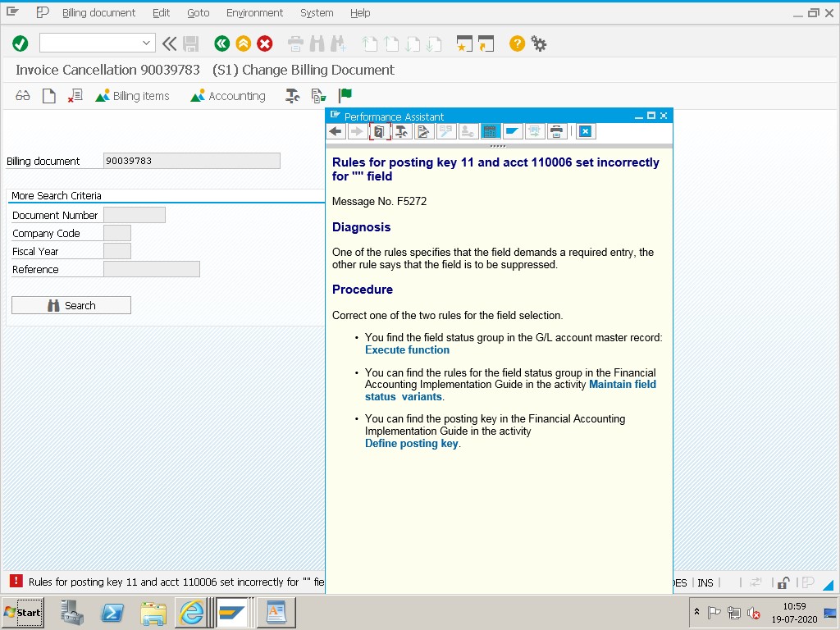Click Message No. F5272 text

click(x=379, y=202)
